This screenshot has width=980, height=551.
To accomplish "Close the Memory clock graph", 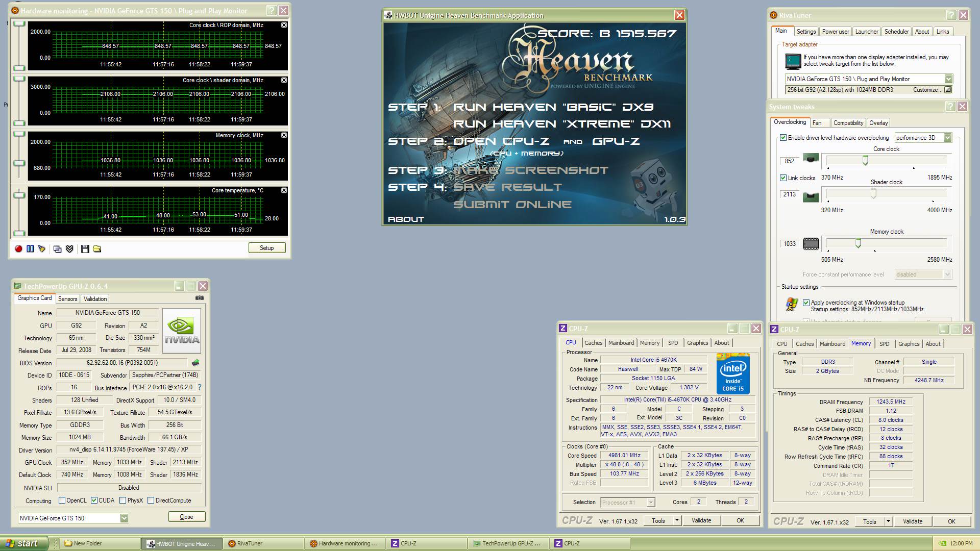I will click(284, 135).
